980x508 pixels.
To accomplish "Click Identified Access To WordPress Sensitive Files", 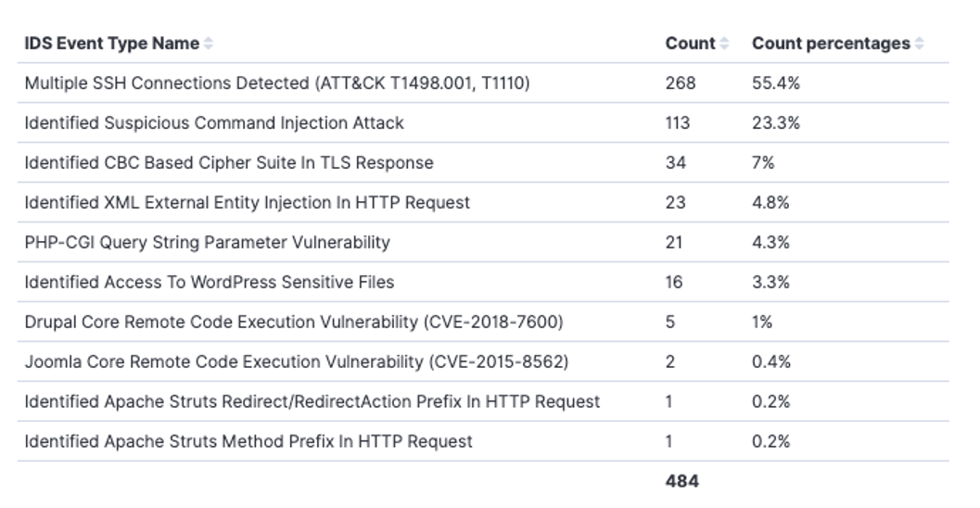I will pyautogui.click(x=210, y=283).
